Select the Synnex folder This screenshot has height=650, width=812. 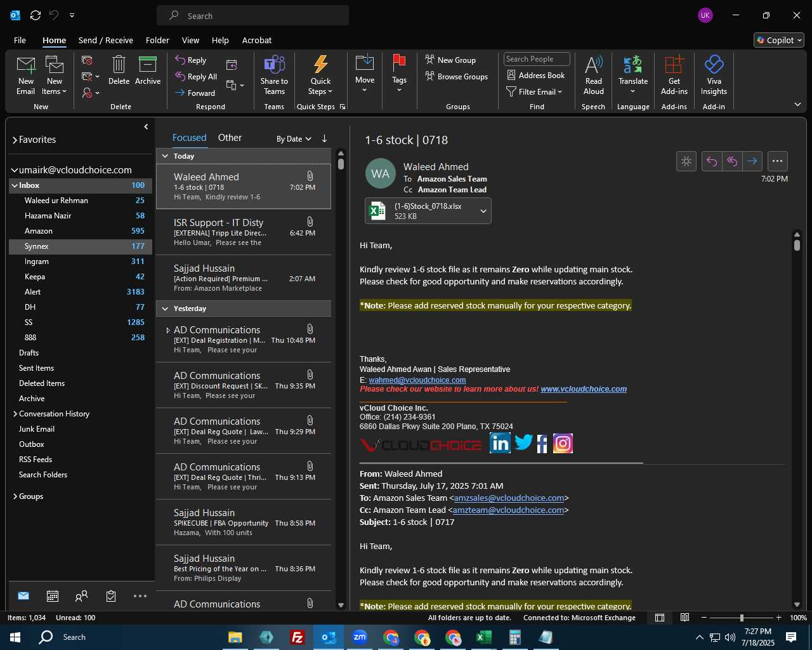click(x=81, y=246)
